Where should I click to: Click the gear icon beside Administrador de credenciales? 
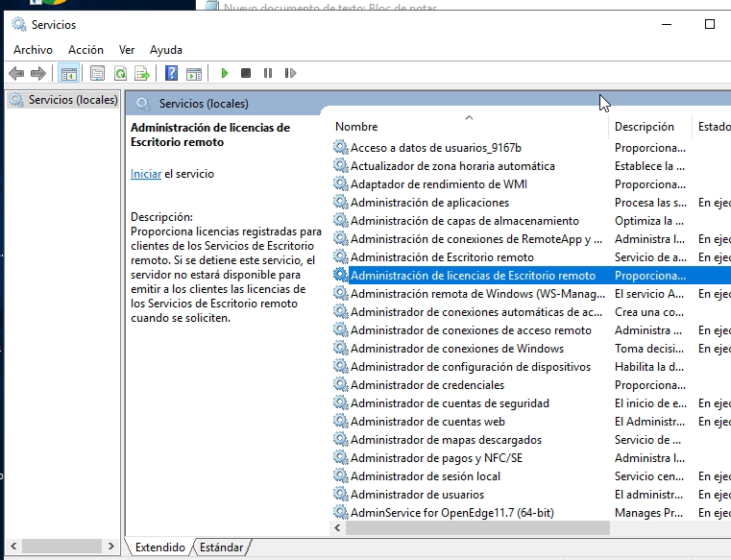coord(341,384)
